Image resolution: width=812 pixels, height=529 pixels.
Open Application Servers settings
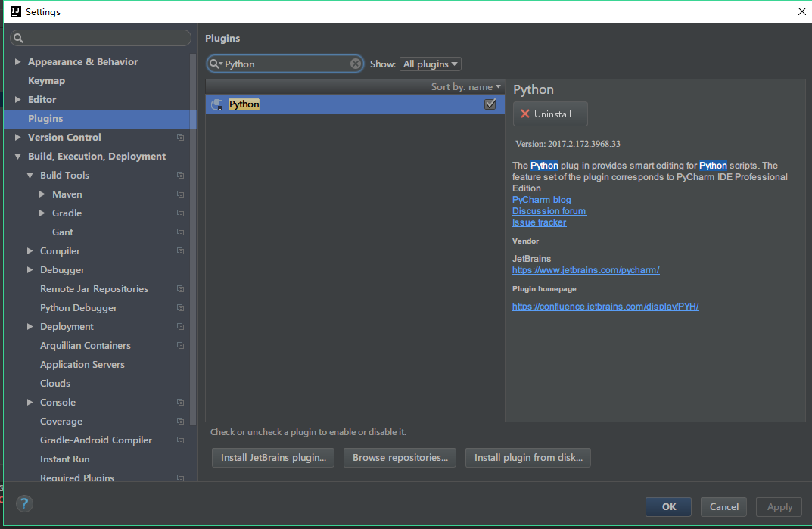[x=82, y=364]
